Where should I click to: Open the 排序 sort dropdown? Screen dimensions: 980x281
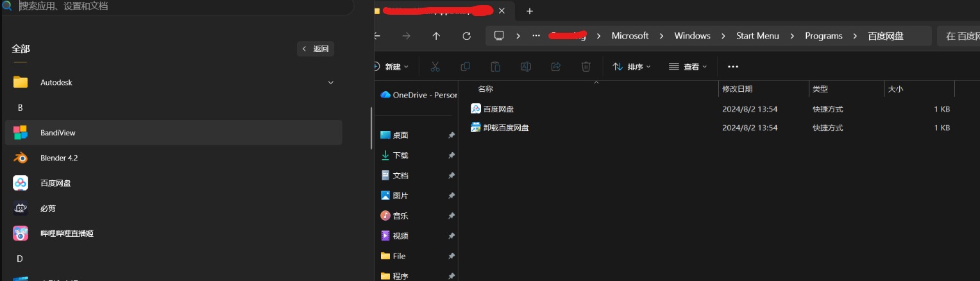click(632, 67)
